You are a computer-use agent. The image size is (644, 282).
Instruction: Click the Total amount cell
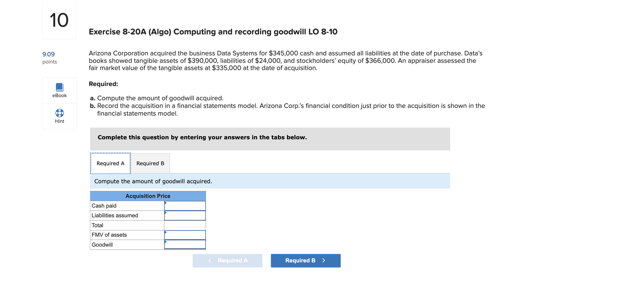[185, 225]
